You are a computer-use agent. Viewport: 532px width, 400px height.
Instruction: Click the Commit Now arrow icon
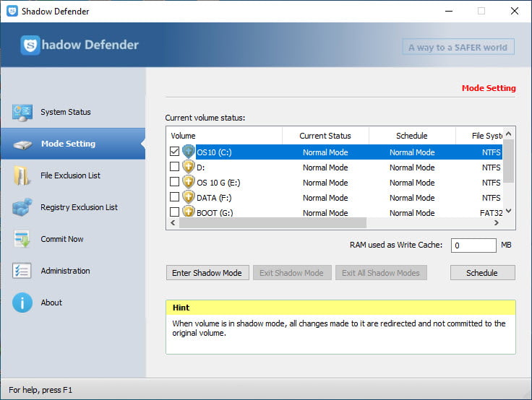point(22,239)
